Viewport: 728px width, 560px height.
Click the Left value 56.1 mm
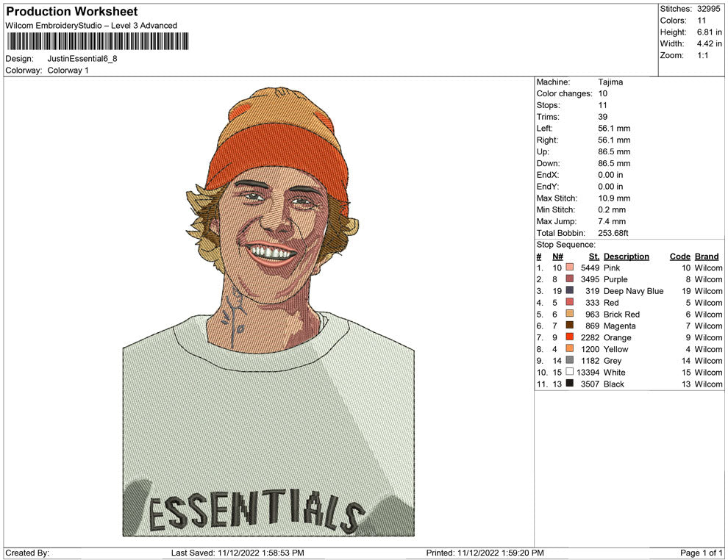click(614, 129)
